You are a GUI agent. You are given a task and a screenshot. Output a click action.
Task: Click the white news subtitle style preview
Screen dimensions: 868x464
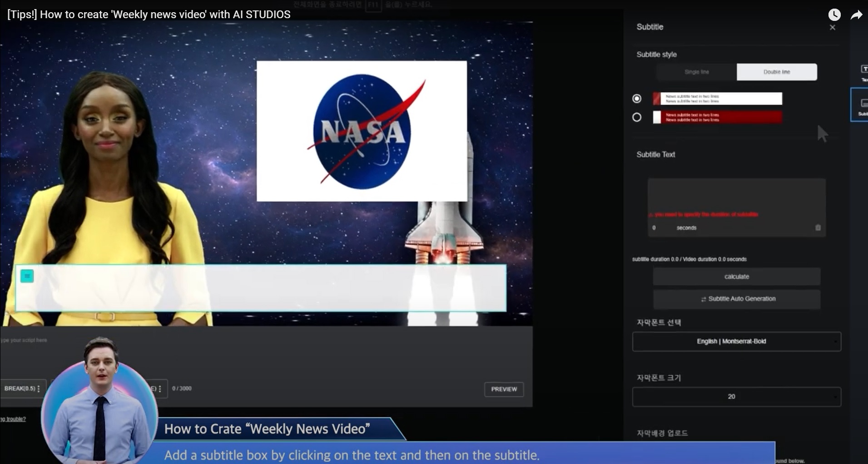coord(718,99)
